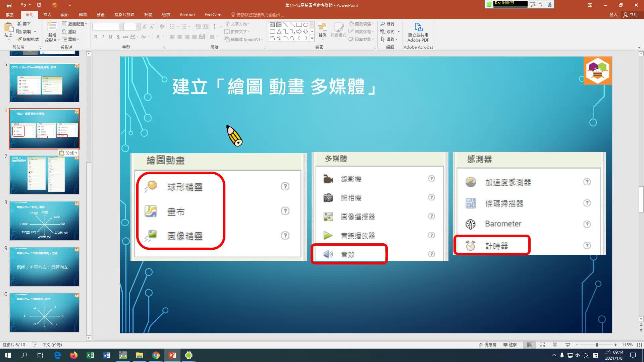Fit slide to current window
The width and height of the screenshot is (644, 362).
coord(639,345)
